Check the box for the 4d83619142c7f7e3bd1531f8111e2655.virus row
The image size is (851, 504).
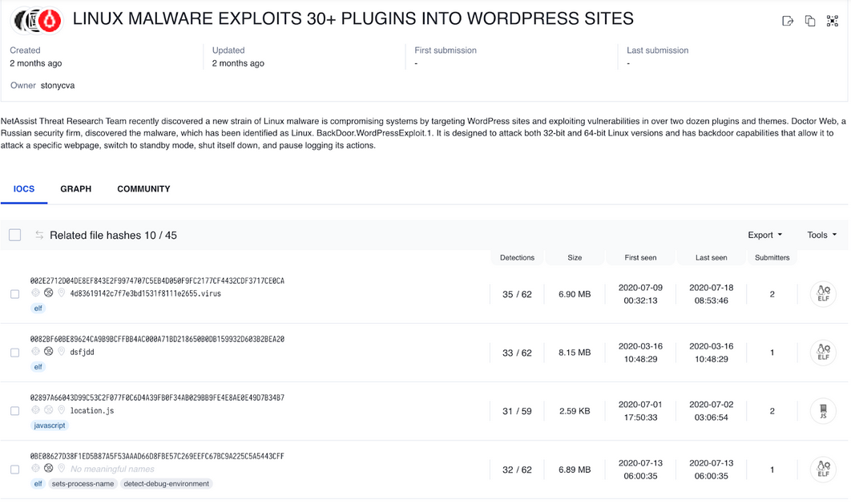pos(14,294)
